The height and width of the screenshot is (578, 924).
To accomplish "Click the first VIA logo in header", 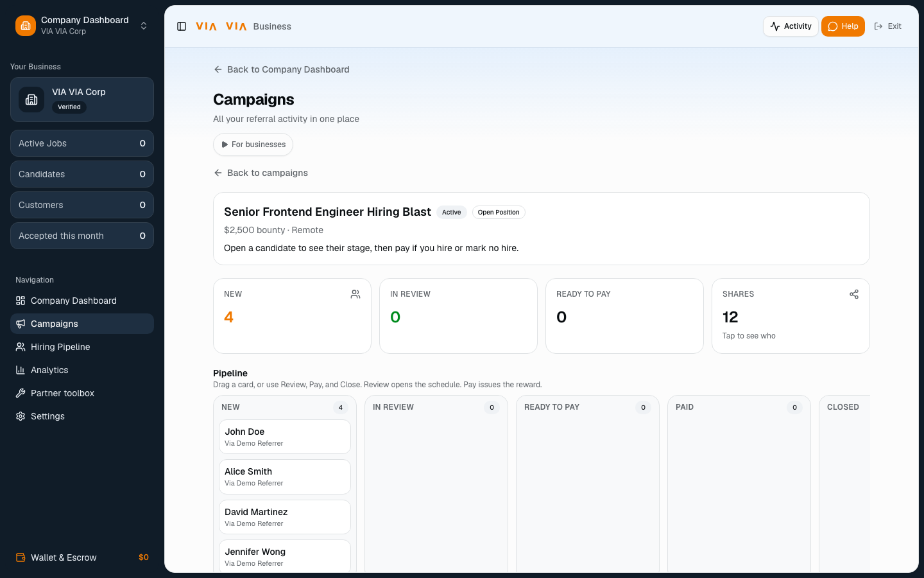I will 206,26.
